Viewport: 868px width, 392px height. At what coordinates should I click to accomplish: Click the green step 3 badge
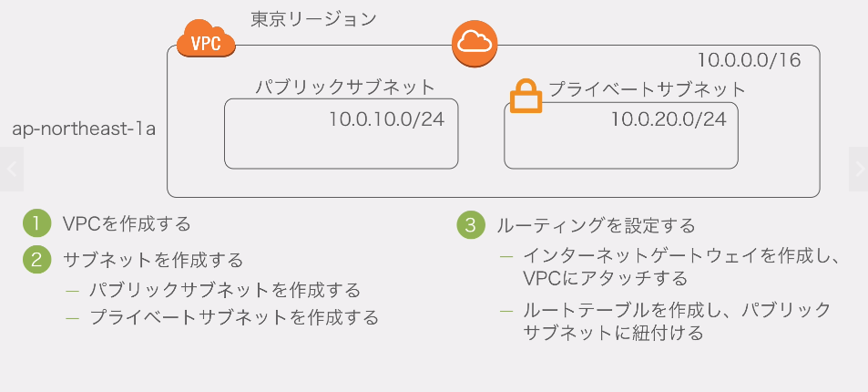point(470,225)
